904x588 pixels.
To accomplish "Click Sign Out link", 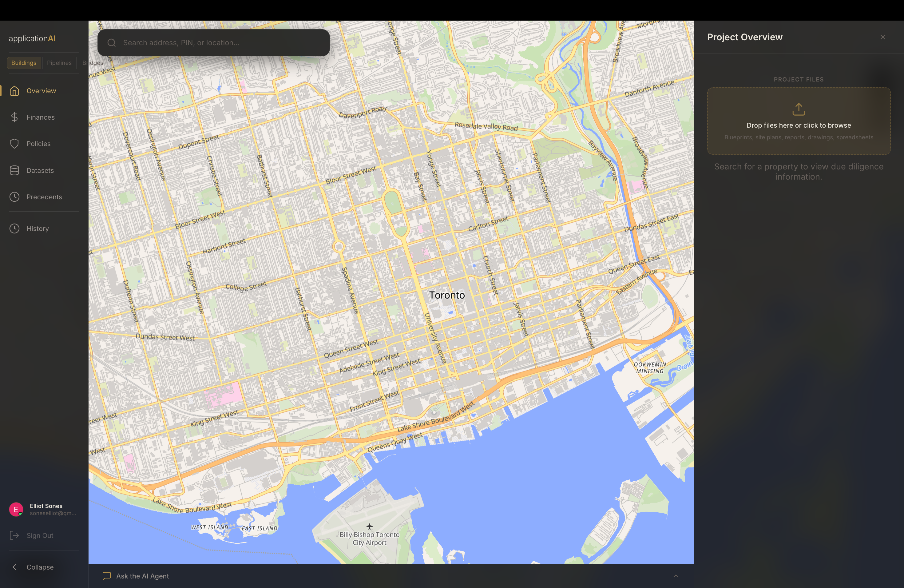I will point(39,536).
